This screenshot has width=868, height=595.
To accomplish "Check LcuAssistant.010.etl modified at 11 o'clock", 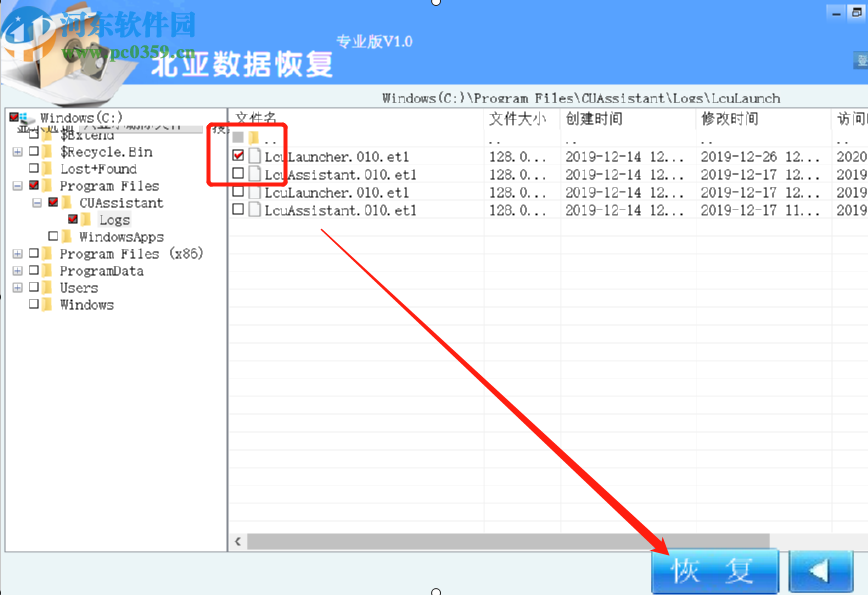I will click(x=238, y=209).
